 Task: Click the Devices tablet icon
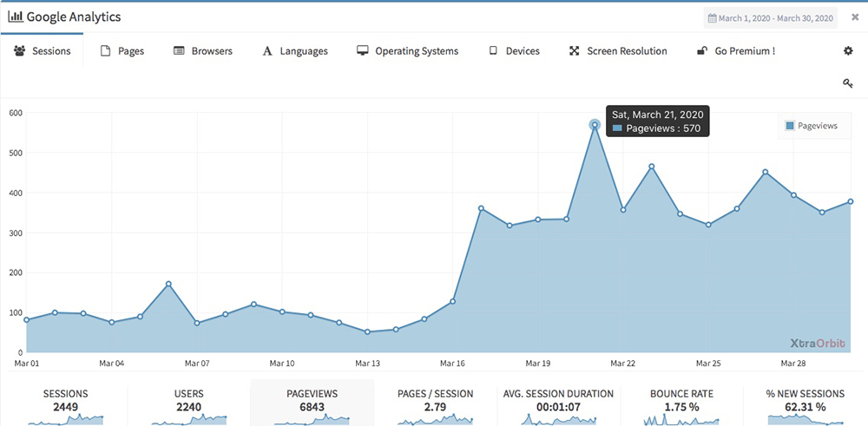point(493,51)
